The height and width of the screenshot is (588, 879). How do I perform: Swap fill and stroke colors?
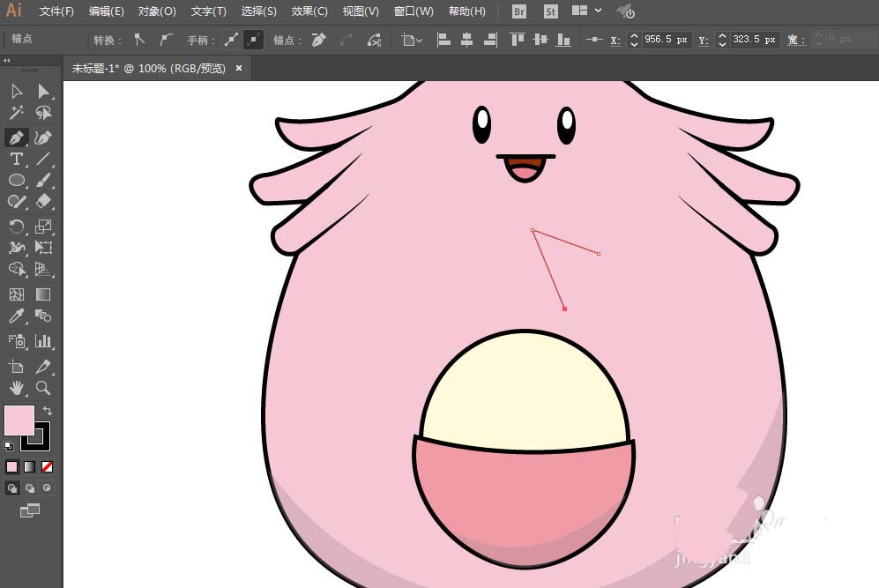point(48,411)
